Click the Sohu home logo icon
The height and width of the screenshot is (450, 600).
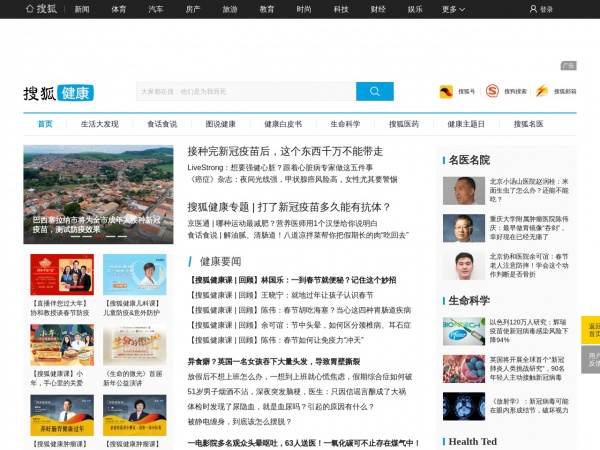coord(41,9)
